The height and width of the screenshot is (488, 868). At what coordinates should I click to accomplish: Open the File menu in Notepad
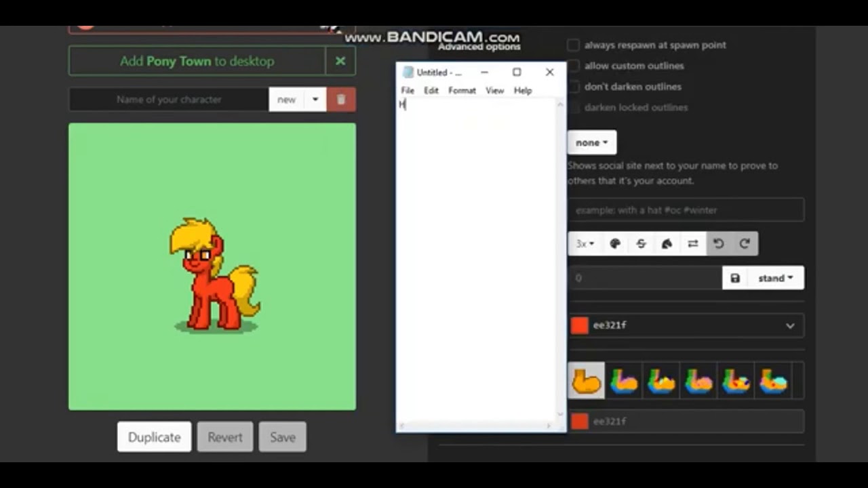pos(408,90)
